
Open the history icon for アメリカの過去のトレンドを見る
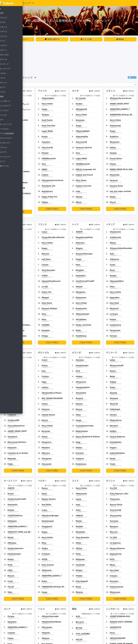click(46, 96)
